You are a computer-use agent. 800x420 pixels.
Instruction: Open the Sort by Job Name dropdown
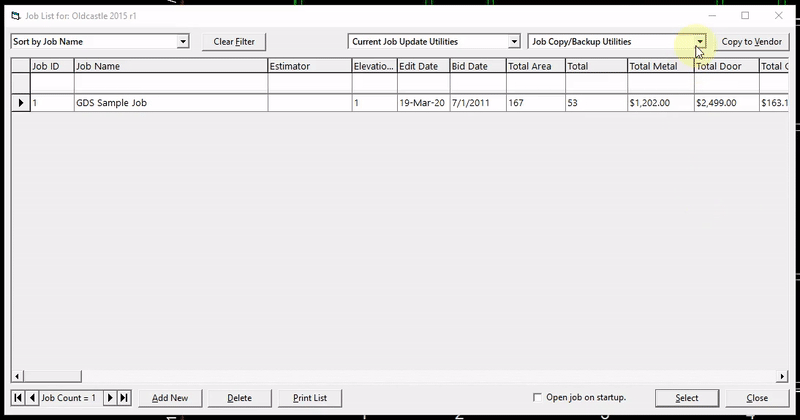(183, 41)
